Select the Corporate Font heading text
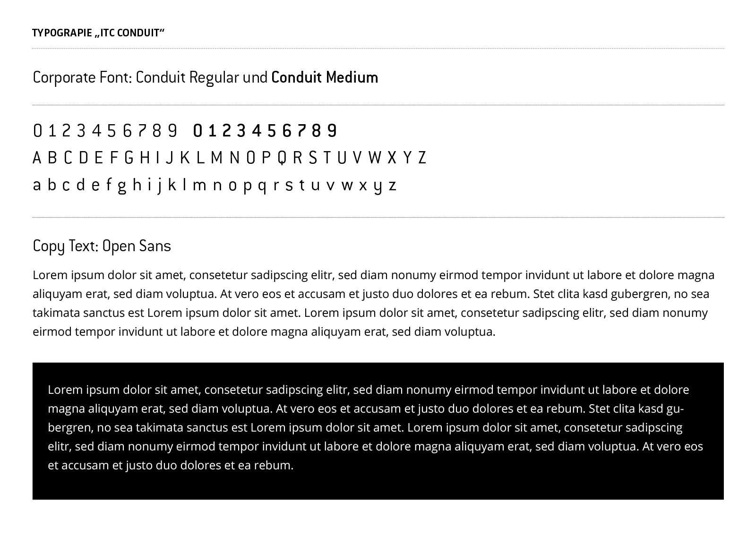Image resolution: width=756 pixels, height=534 pixels. tap(82, 77)
